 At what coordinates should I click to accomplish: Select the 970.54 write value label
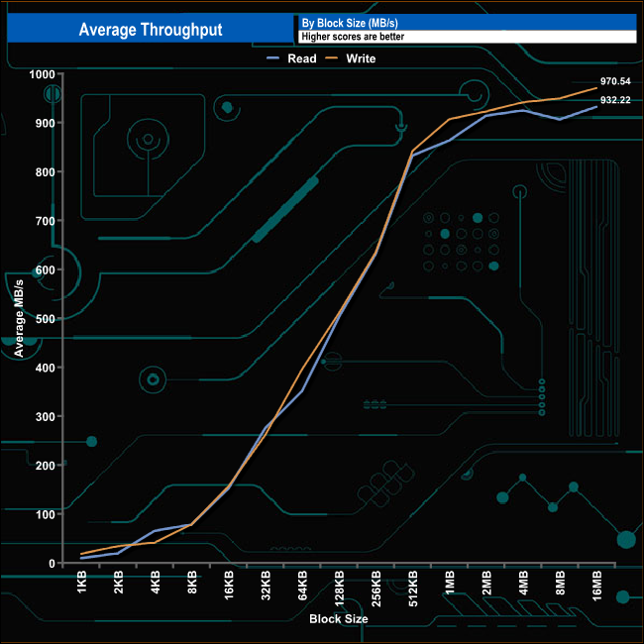pos(615,81)
